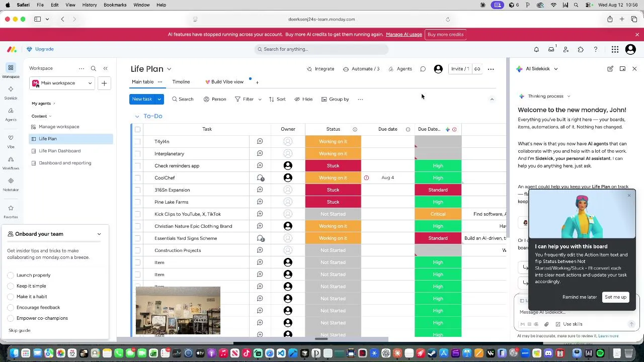644x362 pixels.
Task: Open the board discussion speech bubble
Action: click(x=423, y=69)
